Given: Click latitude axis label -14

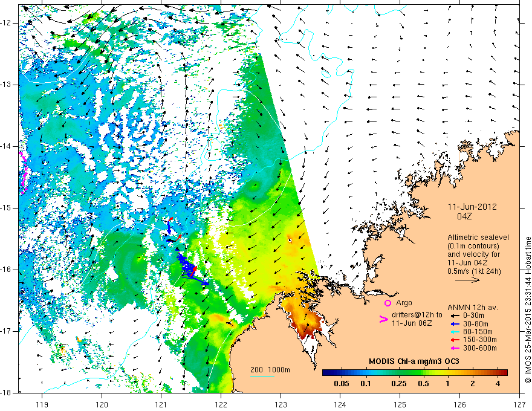Looking at the screenshot, I should click(x=7, y=146).
